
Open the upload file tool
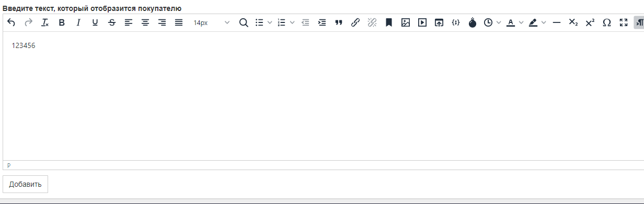click(x=439, y=22)
